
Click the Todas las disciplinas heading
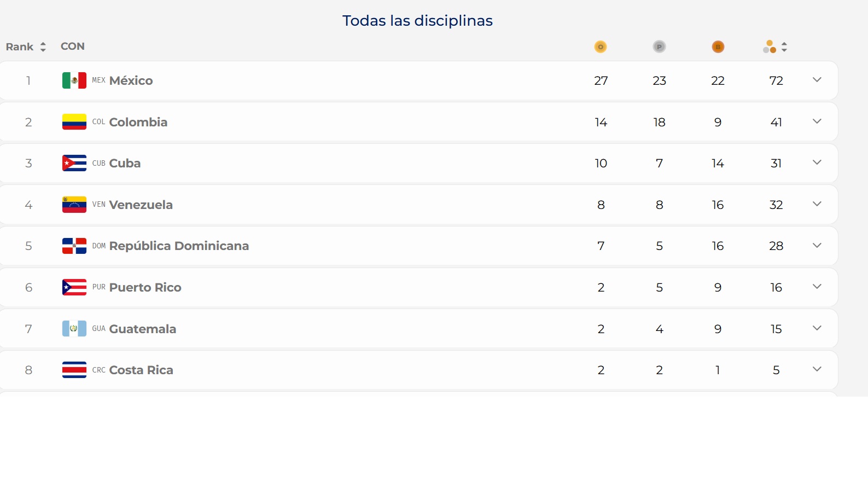pyautogui.click(x=417, y=21)
